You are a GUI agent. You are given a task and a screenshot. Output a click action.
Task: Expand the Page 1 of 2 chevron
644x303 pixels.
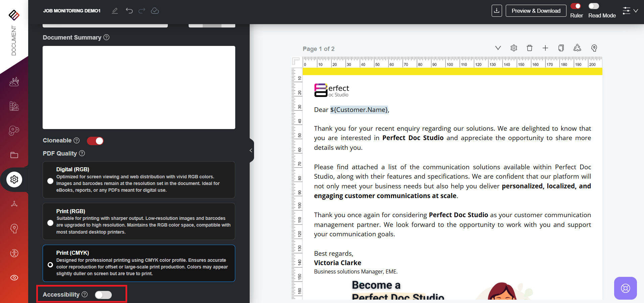pyautogui.click(x=498, y=48)
